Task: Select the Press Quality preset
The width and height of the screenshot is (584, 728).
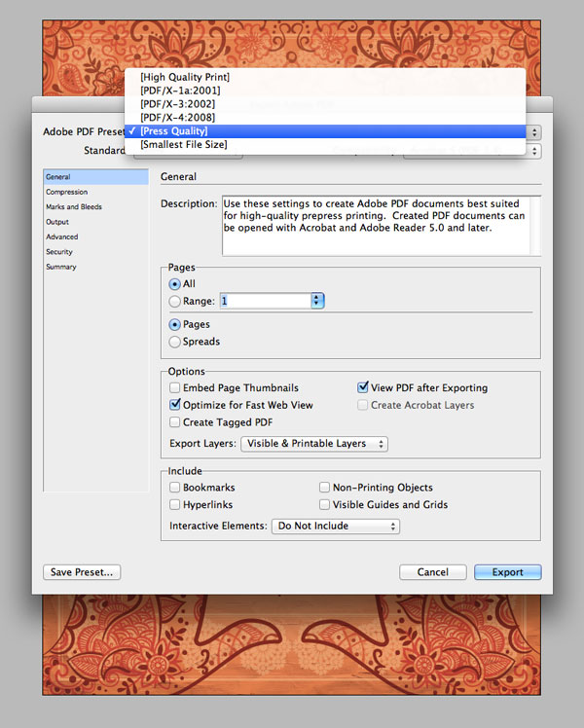Action: (325, 131)
